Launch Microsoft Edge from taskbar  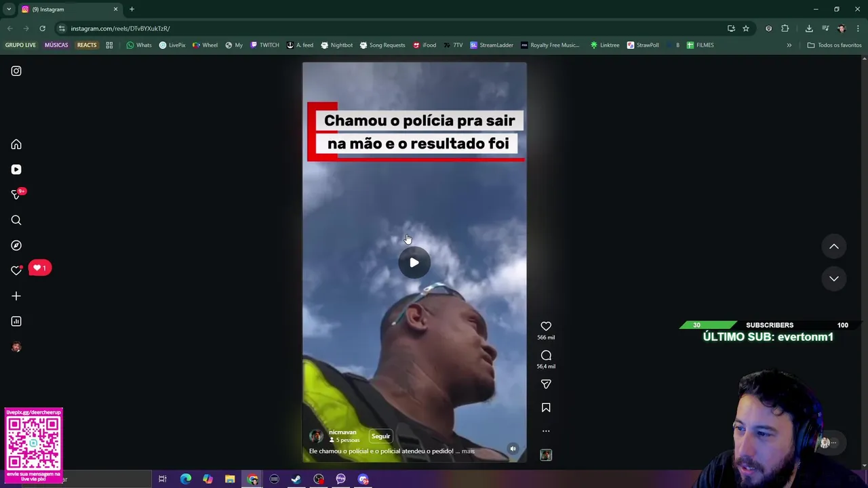tap(185, 479)
